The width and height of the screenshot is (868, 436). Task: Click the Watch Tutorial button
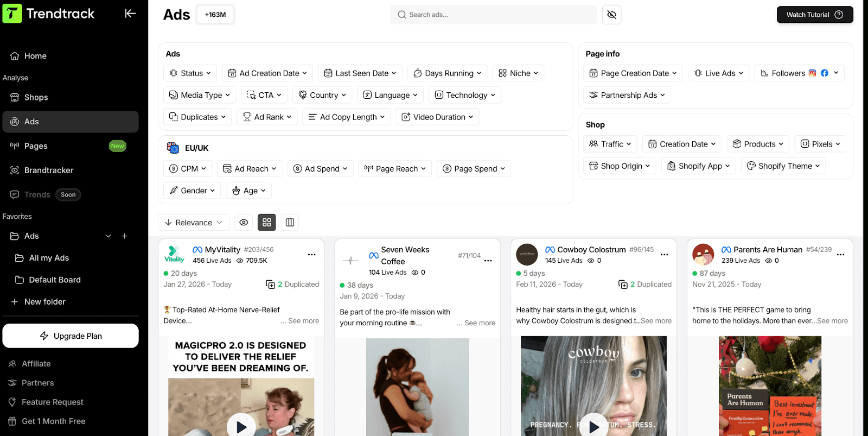coord(815,15)
